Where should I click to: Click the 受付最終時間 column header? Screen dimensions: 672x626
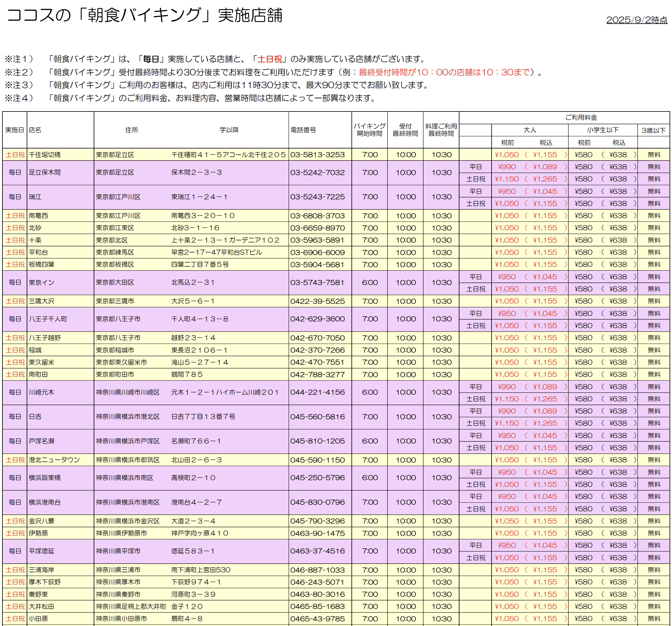coord(405,130)
